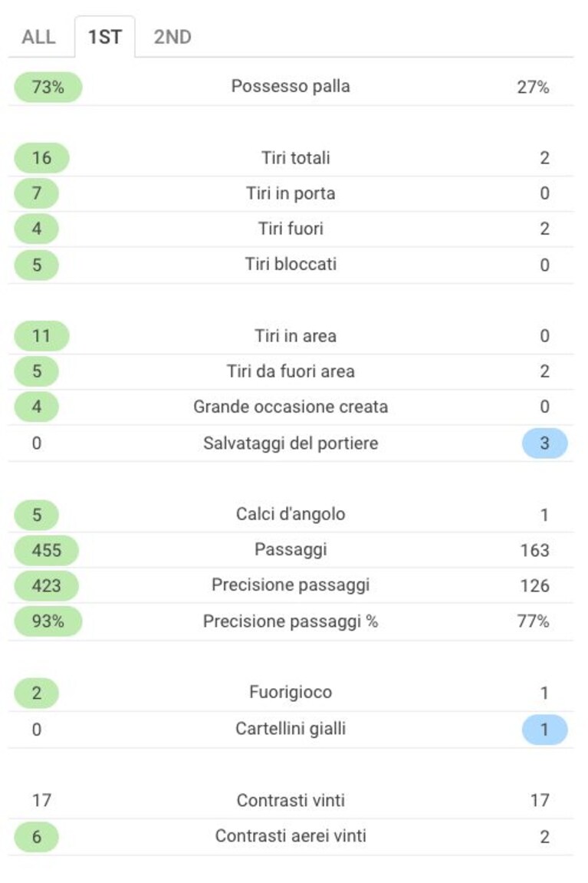Click the 423 accurate passes badge

tap(46, 585)
